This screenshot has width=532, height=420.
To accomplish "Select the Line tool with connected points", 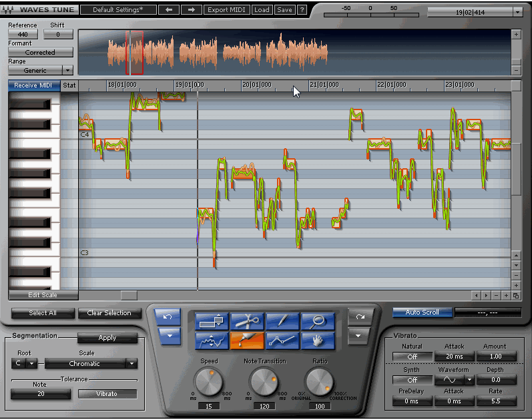I will [x=282, y=341].
